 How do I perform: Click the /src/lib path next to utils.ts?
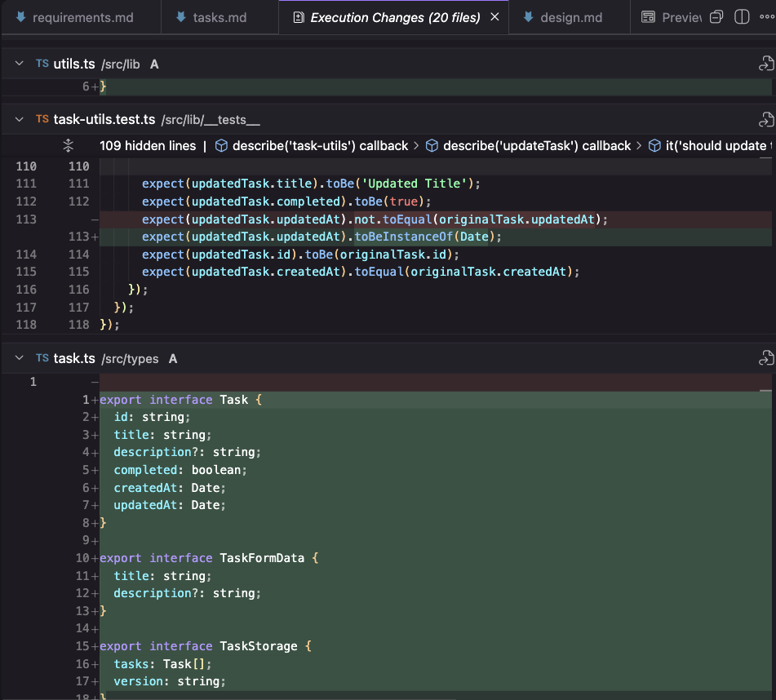(121, 64)
